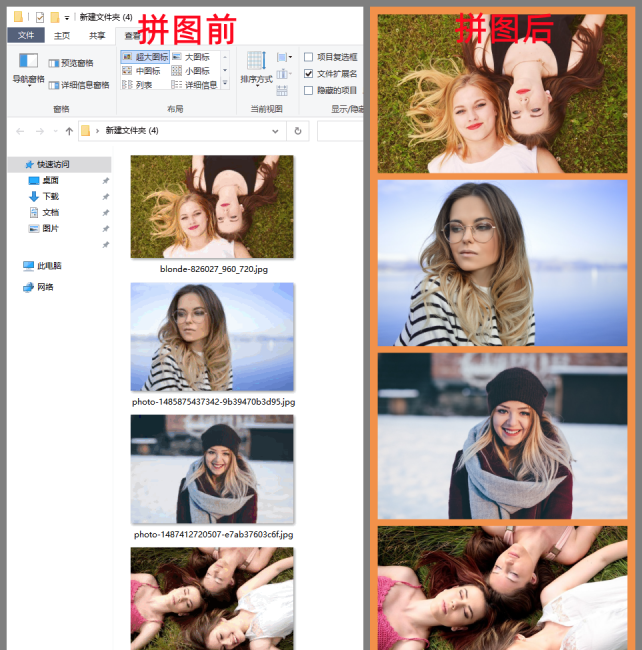Viewport: 642px width, 650px height.
Task: Click the Back navigation arrow
Action: point(20,131)
